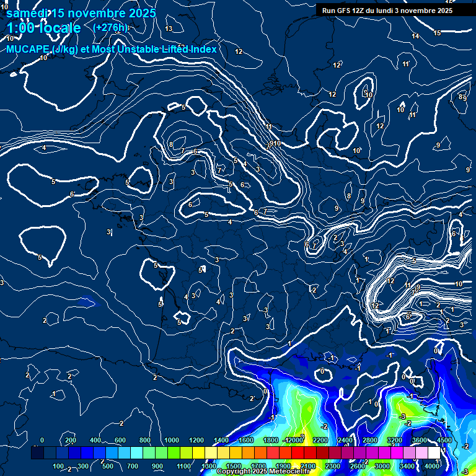This screenshot has width=476, height=476.
Task: Click the orange swatch between 1600 and 1700
Action: [x=248, y=452]
